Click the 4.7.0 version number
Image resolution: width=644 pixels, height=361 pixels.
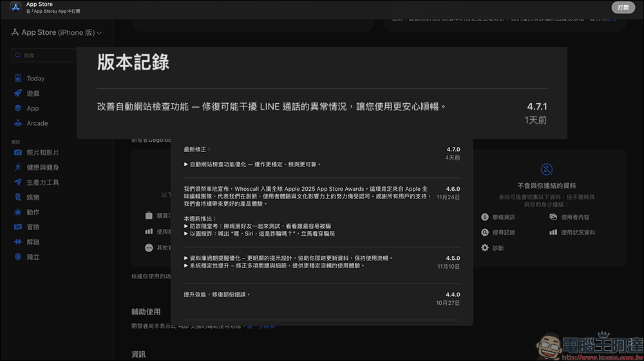453,150
